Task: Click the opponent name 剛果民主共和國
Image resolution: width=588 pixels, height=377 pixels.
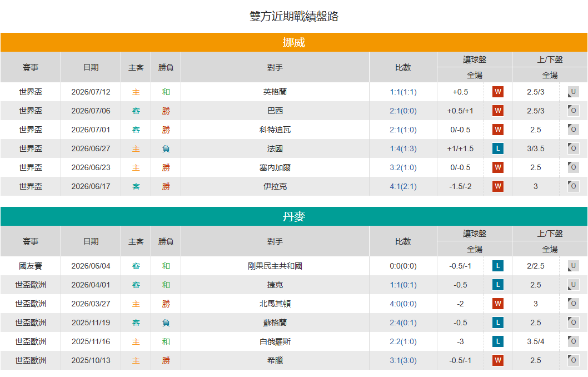Action: click(x=275, y=266)
